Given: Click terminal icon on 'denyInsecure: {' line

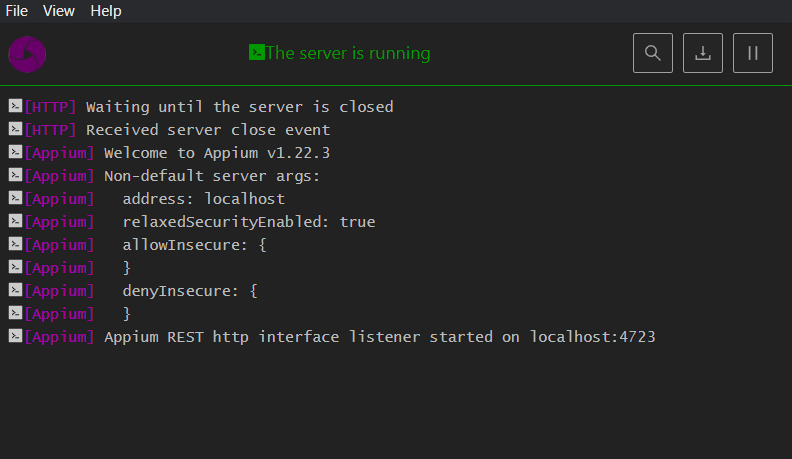Looking at the screenshot, I should click(15, 290).
